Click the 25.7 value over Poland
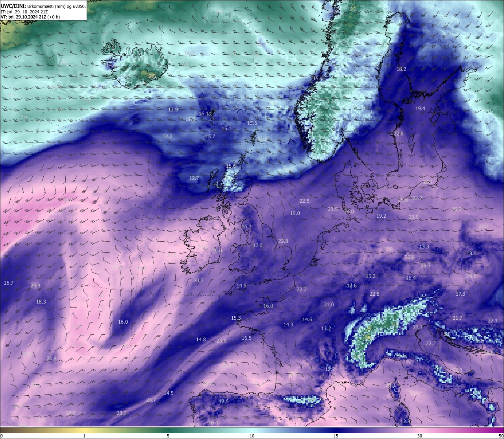The height and width of the screenshot is (439, 504). pyautogui.click(x=425, y=265)
